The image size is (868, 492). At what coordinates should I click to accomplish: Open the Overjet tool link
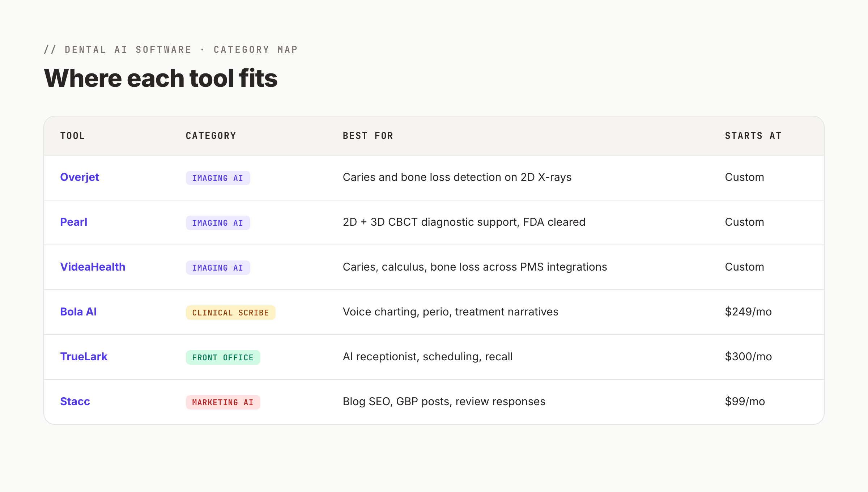(x=79, y=177)
